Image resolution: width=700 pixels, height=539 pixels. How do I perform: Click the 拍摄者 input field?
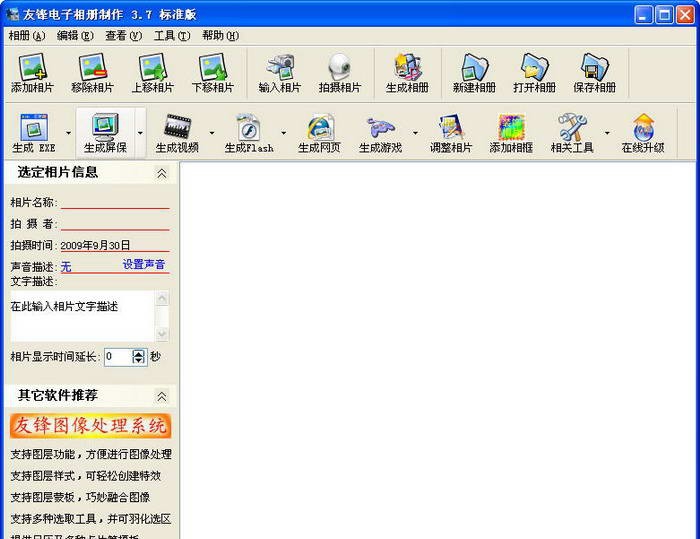pyautogui.click(x=115, y=223)
